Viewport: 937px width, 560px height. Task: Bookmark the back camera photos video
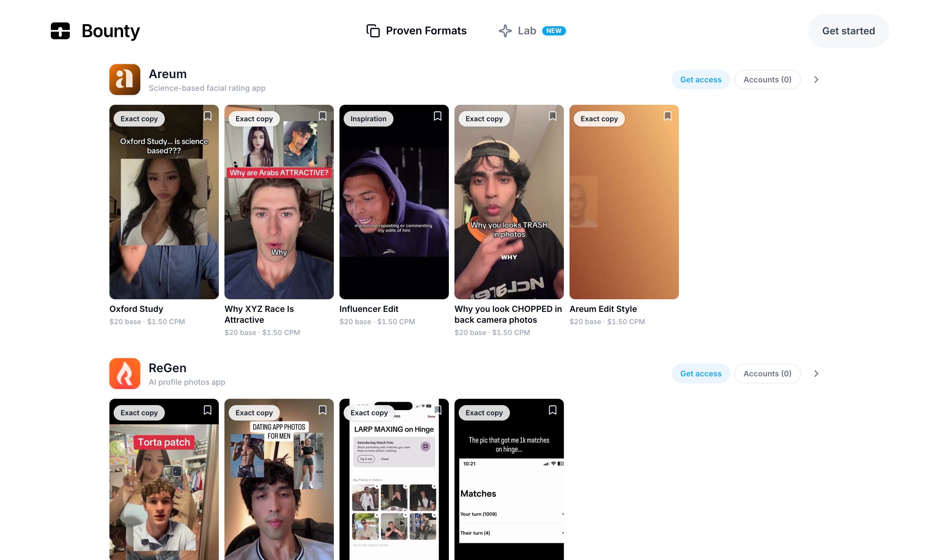point(553,116)
